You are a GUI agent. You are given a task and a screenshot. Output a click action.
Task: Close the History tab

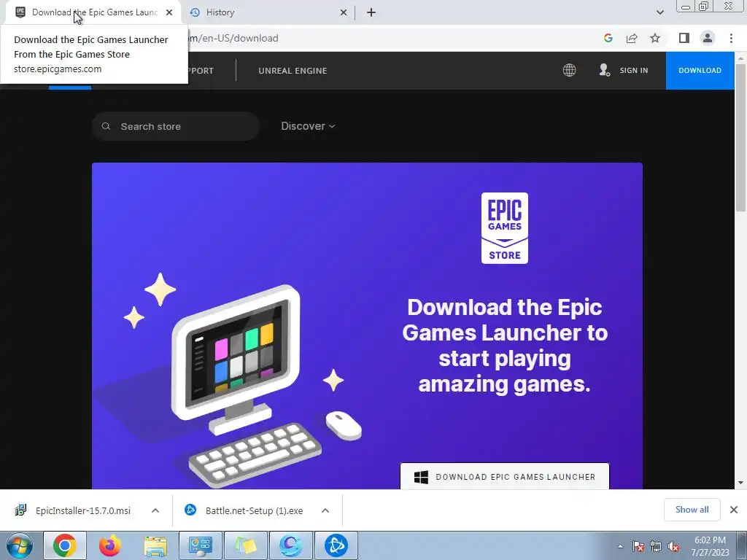pyautogui.click(x=343, y=12)
